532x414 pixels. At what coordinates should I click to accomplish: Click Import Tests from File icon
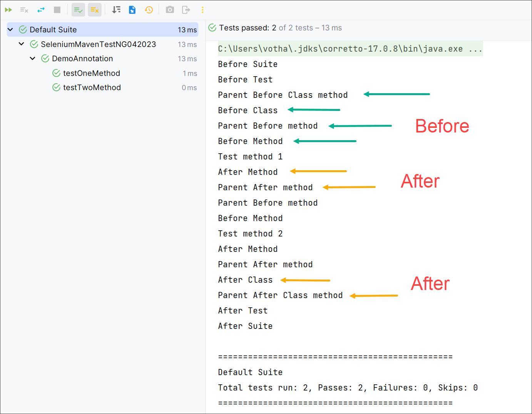pos(132,10)
